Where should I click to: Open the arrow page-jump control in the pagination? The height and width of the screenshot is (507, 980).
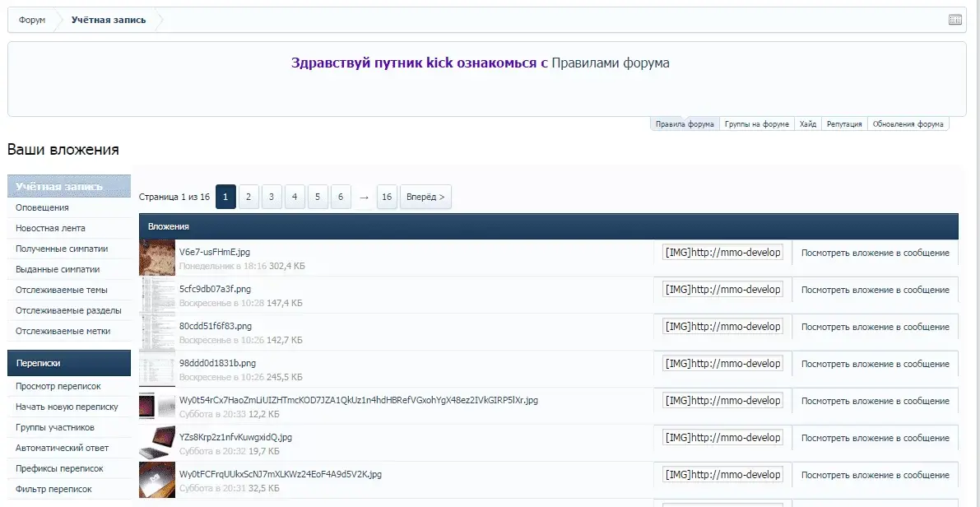(364, 197)
